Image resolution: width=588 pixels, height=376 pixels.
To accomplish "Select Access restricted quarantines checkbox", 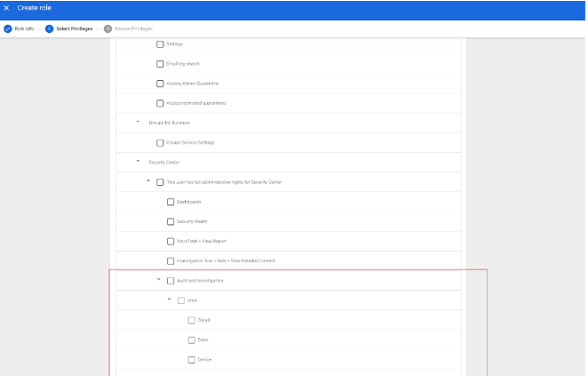I will [160, 103].
